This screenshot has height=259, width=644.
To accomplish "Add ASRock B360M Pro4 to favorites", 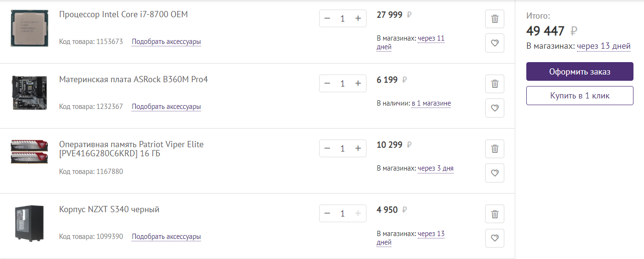I will [495, 108].
